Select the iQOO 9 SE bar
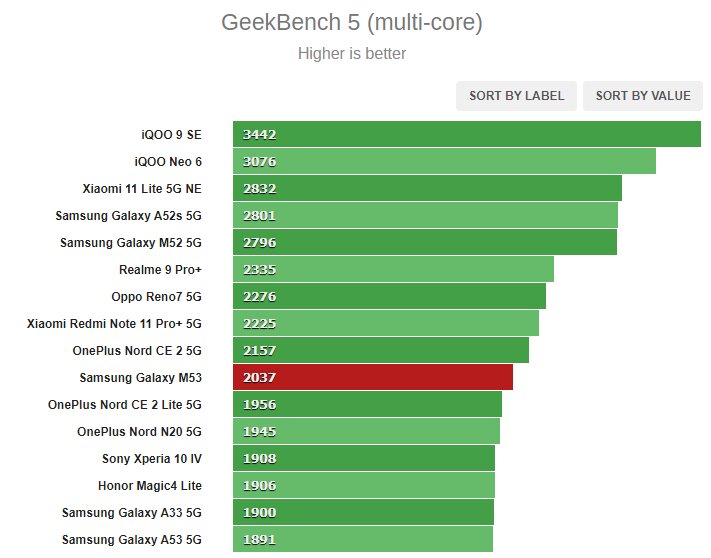Screen dimensions: 711x558 (467, 134)
